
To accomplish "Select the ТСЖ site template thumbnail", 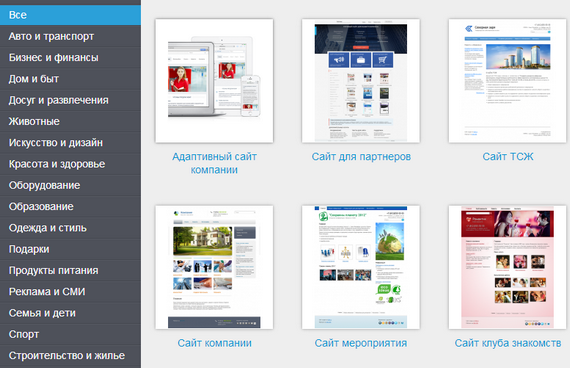I will tap(507, 81).
